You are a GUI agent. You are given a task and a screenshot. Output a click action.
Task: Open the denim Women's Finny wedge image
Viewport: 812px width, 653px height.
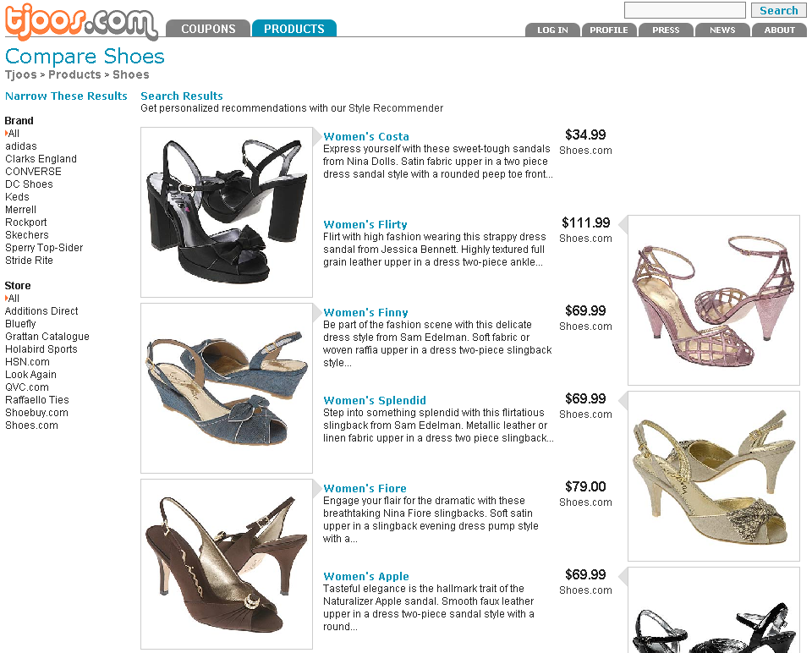click(227, 388)
